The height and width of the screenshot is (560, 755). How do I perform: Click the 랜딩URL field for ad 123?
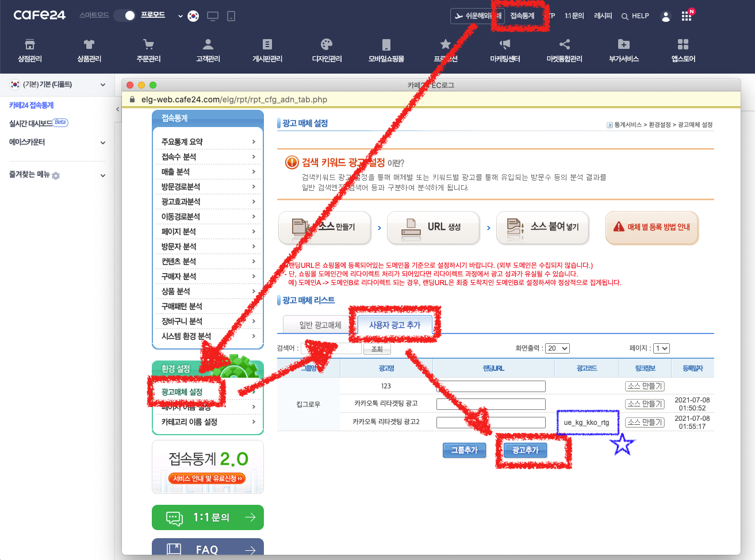tap(490, 386)
